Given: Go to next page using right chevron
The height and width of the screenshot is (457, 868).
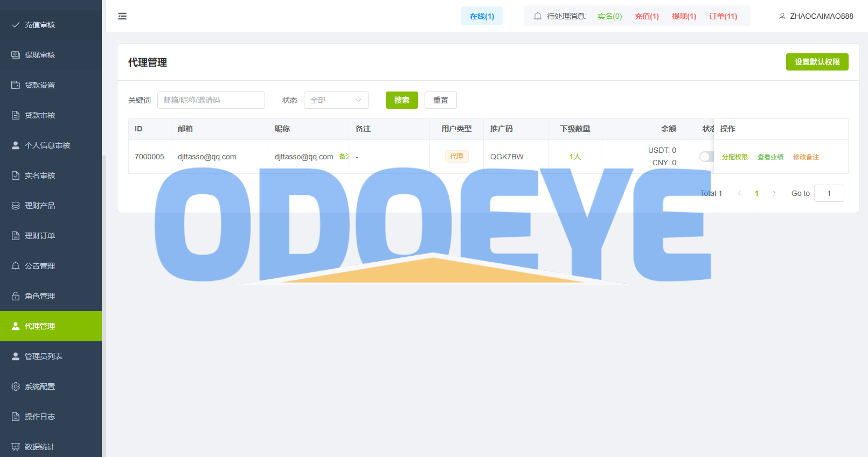Looking at the screenshot, I should coord(774,193).
